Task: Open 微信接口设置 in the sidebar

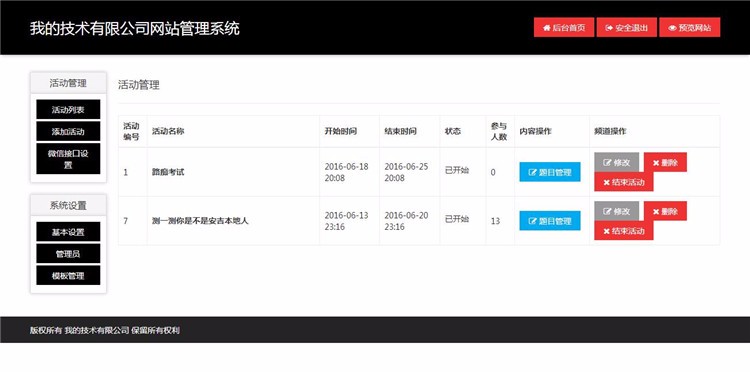Action: click(x=68, y=159)
